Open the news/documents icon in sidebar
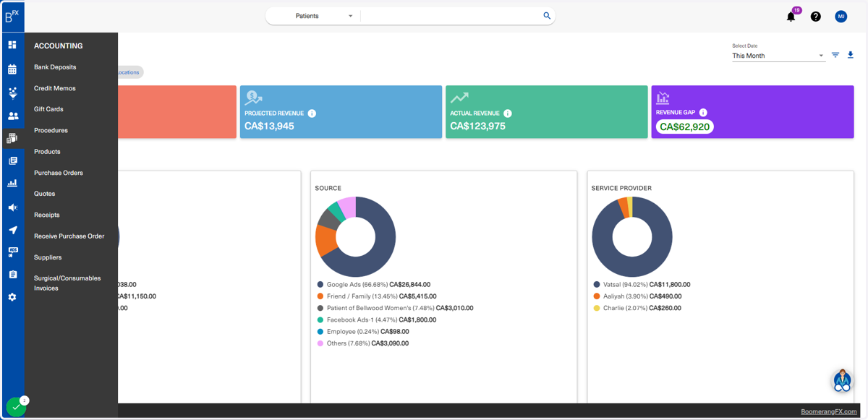This screenshot has height=420, width=868. pos(12,160)
